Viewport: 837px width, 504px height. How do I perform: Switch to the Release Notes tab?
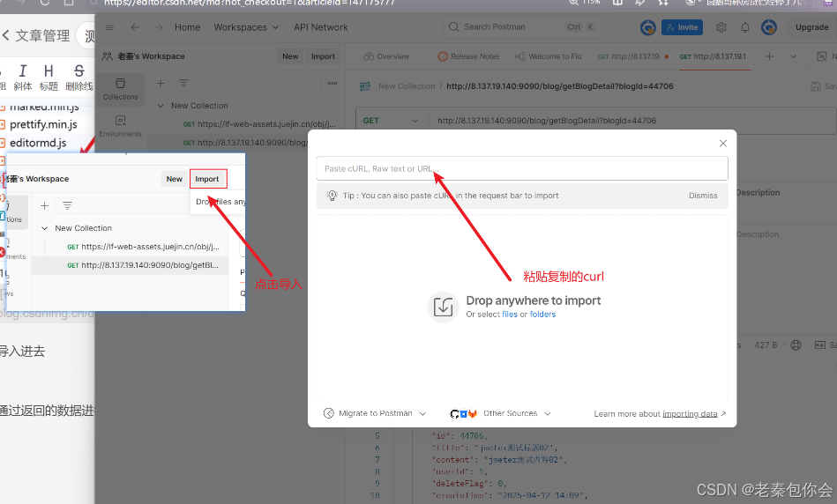(x=468, y=56)
